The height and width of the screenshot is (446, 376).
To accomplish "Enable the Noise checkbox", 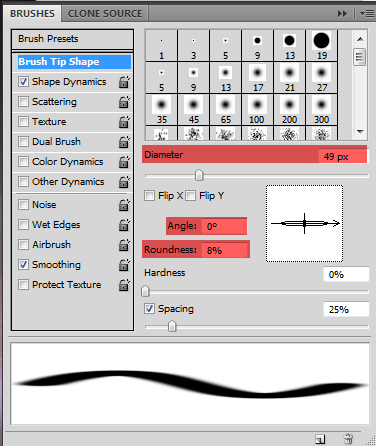I will tap(23, 204).
